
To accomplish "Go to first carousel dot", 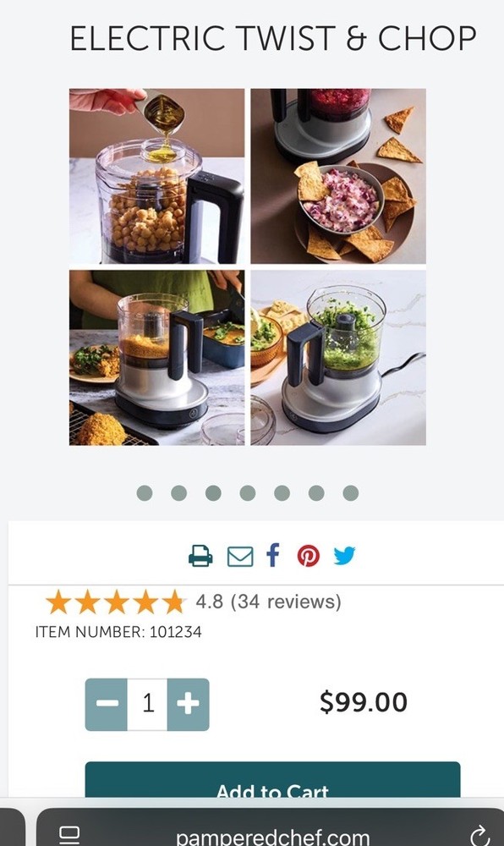I will (145, 492).
